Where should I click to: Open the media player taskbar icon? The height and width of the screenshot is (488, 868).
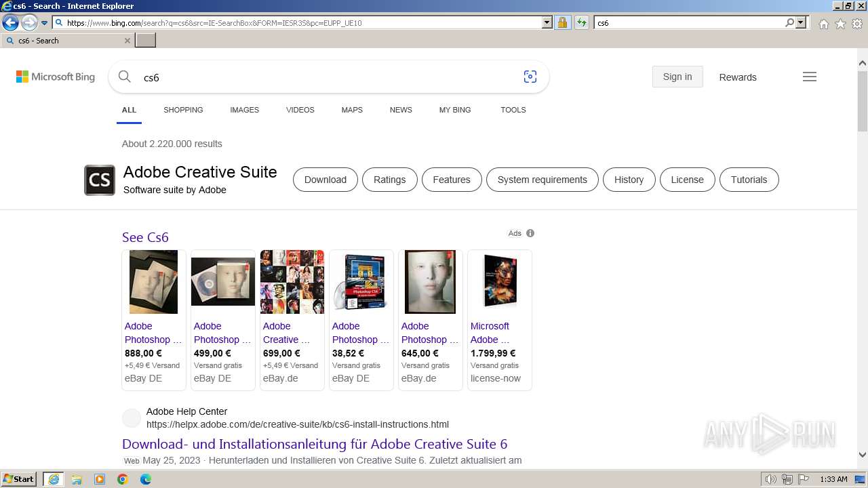[100, 479]
